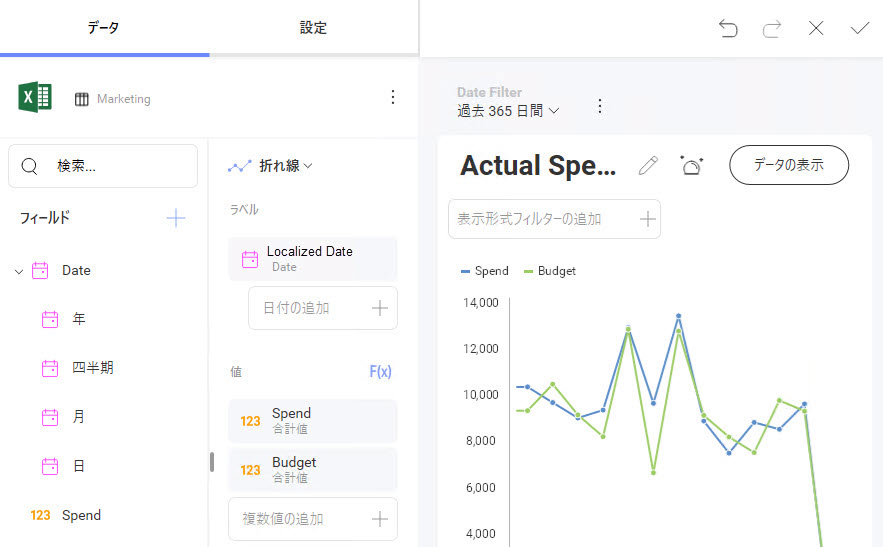Click the 複数値の追加 placeholder
Viewport: 883px width, 547px height.
click(283, 519)
